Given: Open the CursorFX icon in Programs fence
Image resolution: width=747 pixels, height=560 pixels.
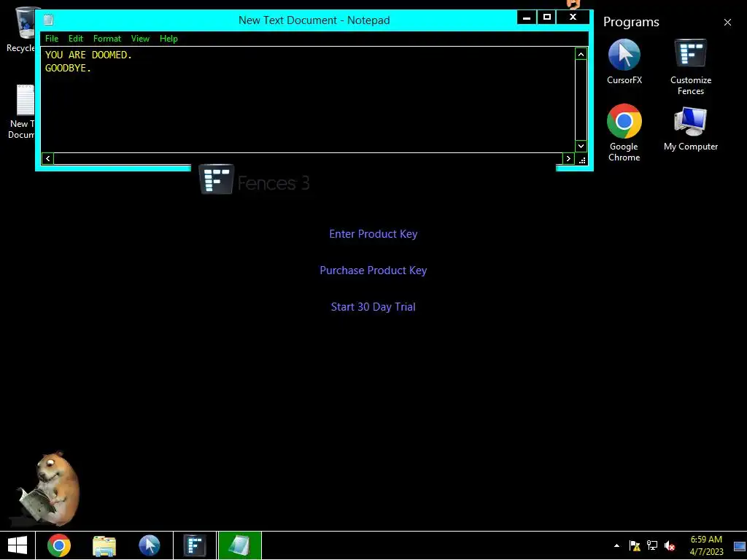Looking at the screenshot, I should coord(624,61).
